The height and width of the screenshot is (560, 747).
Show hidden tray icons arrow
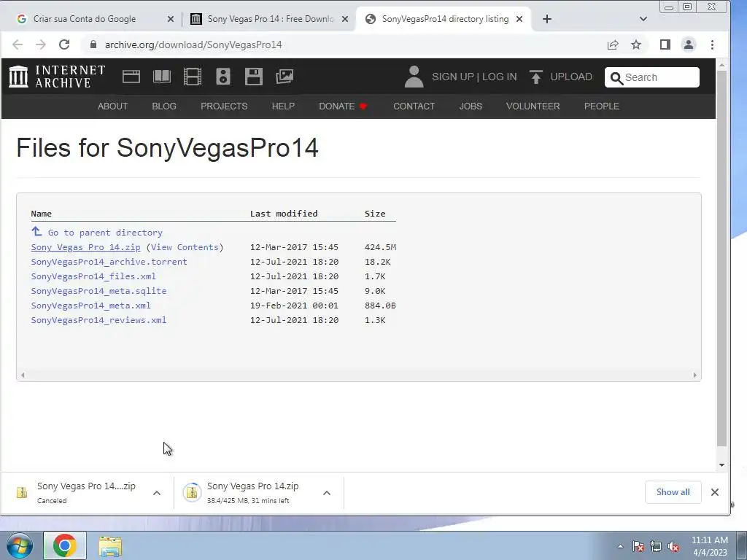click(x=620, y=546)
